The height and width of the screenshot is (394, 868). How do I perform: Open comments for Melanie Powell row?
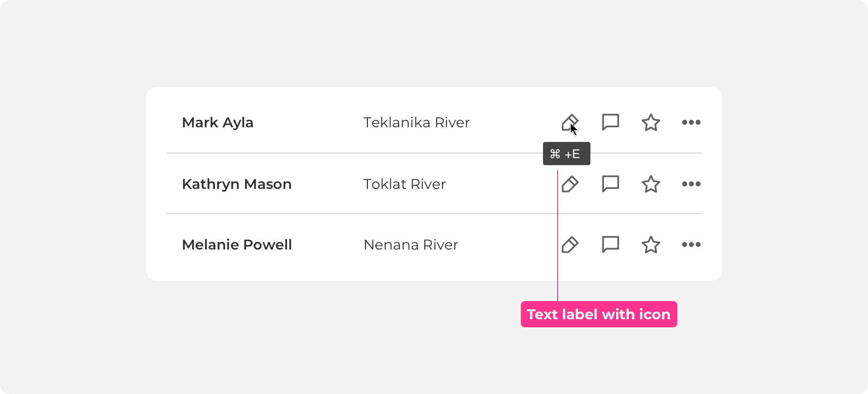point(611,244)
